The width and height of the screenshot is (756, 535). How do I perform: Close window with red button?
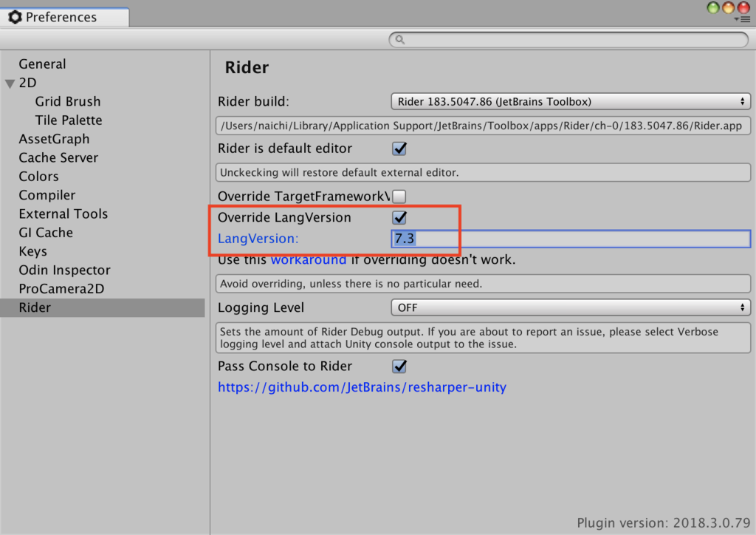(744, 7)
